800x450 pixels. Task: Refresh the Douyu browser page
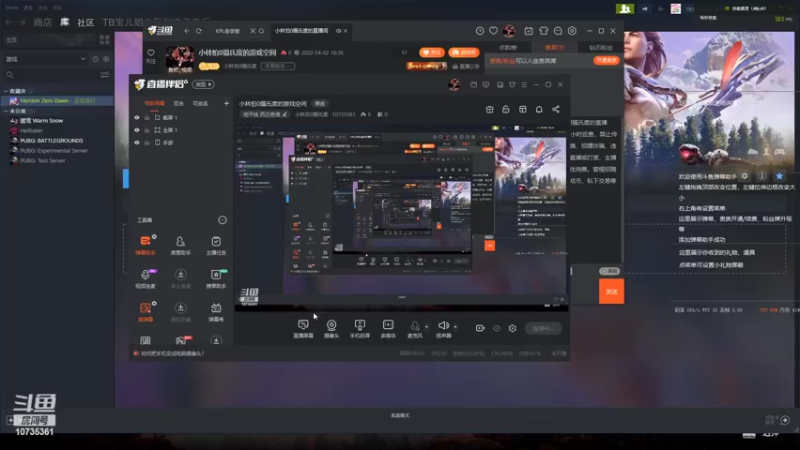click(x=198, y=31)
